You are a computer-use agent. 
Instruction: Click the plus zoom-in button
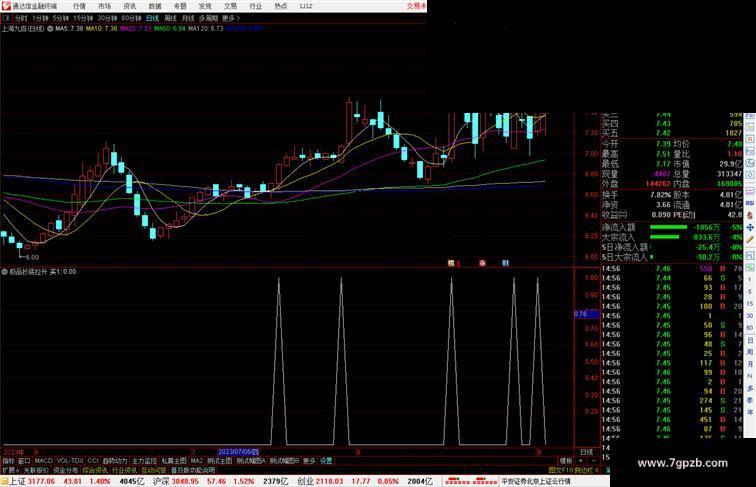[580, 461]
